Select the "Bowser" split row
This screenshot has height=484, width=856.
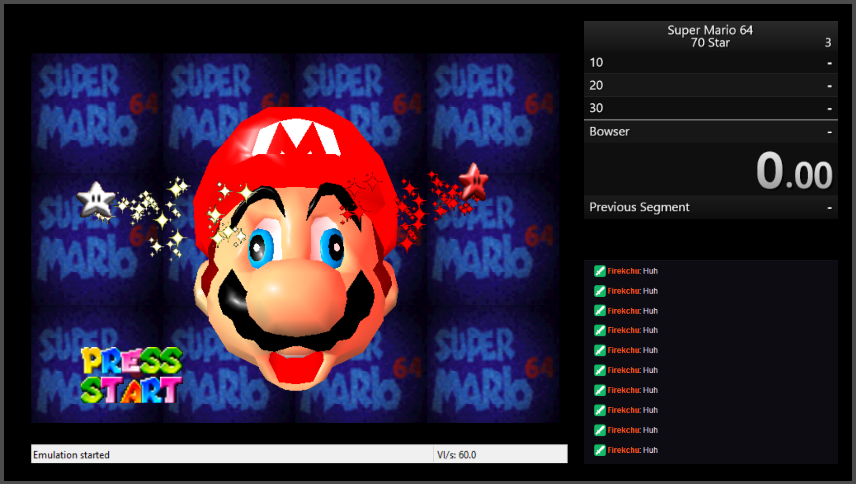(x=711, y=132)
